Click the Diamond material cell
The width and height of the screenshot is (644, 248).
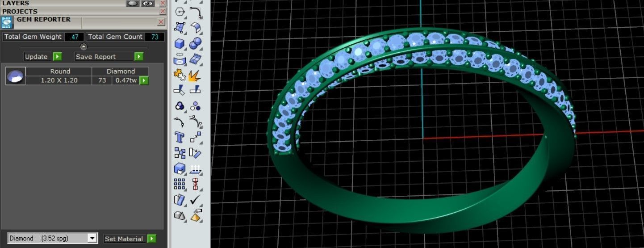[121, 71]
